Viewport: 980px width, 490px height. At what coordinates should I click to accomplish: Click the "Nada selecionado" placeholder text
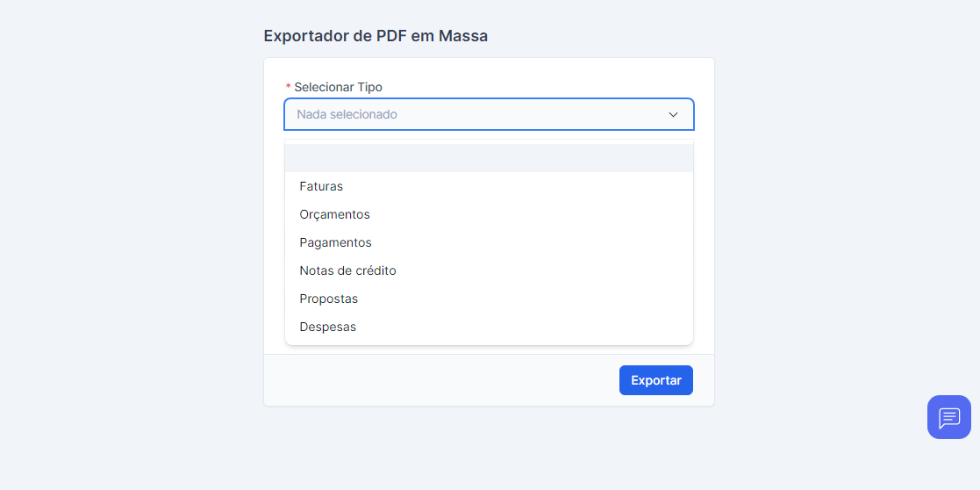347,115
